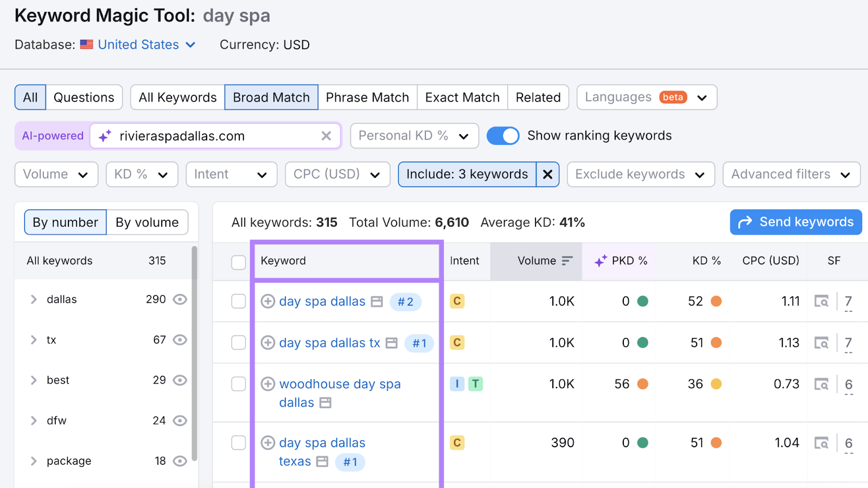Click plus icon beside day spa dallas
Viewport: 868px width, 488px height.
click(267, 301)
